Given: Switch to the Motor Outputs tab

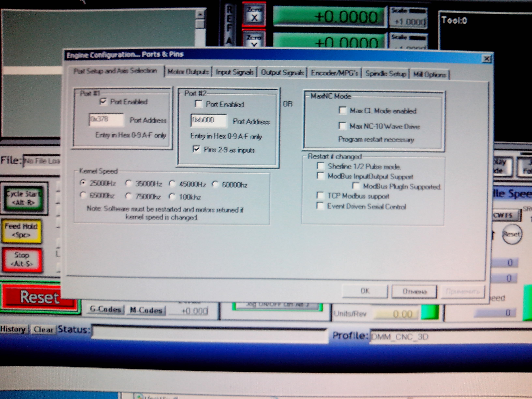Looking at the screenshot, I should [x=188, y=72].
